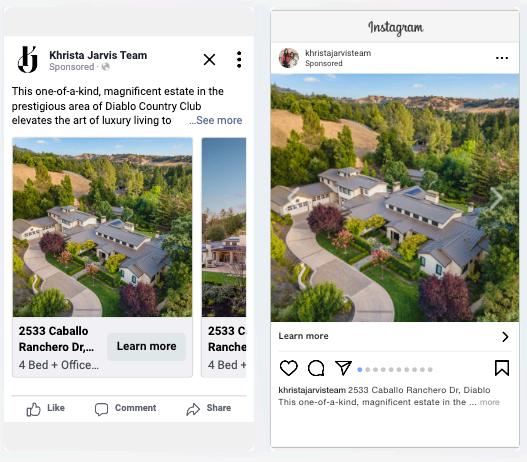Tap the Instagram comment bubble icon
Image resolution: width=527 pixels, height=462 pixels.
tap(316, 368)
